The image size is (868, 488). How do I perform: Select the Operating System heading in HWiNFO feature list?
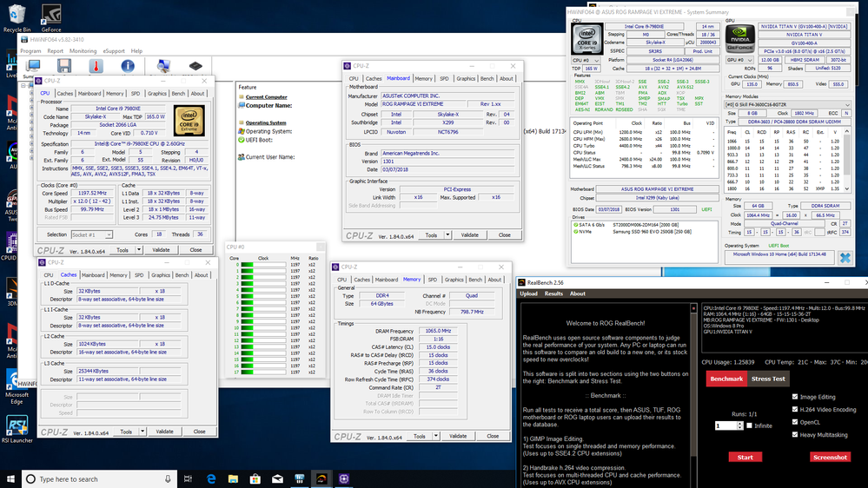(x=266, y=122)
